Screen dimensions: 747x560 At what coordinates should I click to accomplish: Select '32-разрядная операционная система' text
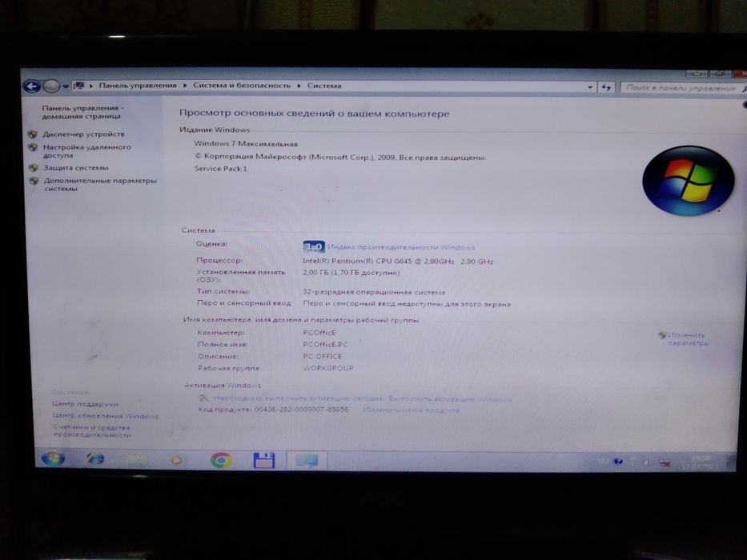click(x=374, y=292)
